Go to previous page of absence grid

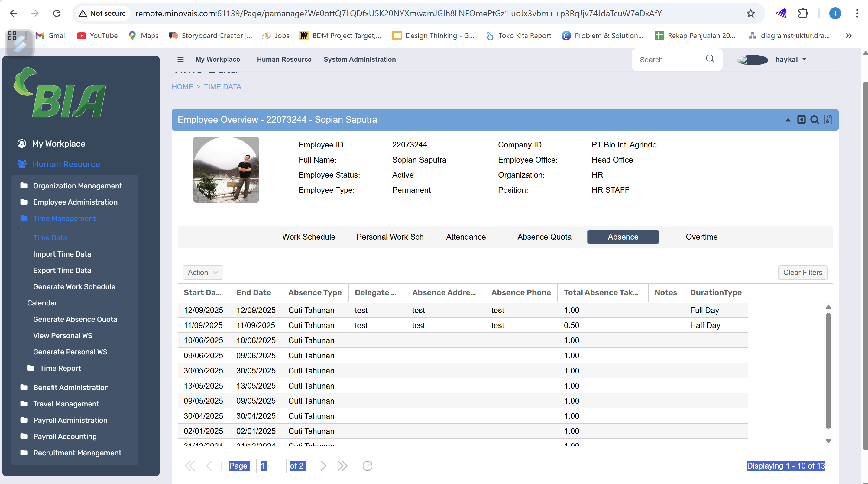click(209, 466)
